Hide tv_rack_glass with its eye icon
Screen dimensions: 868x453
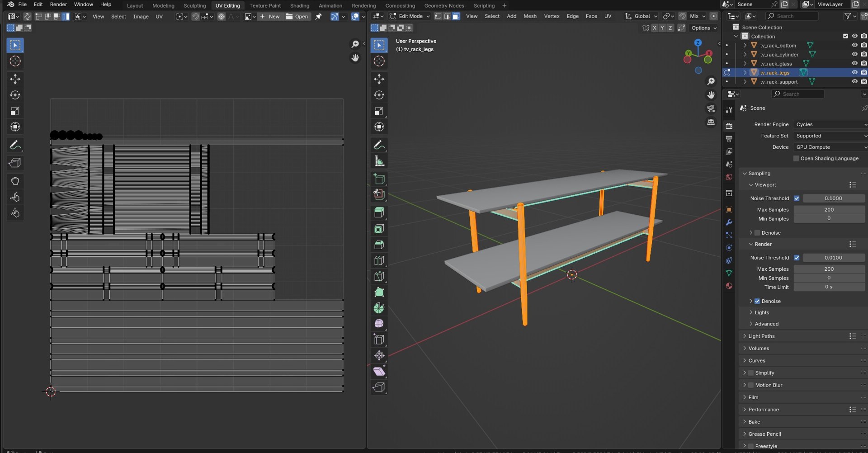[854, 64]
